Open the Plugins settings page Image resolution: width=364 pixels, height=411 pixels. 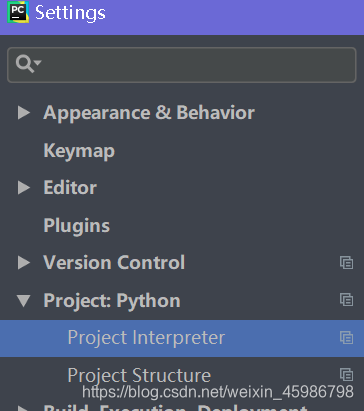[77, 226]
